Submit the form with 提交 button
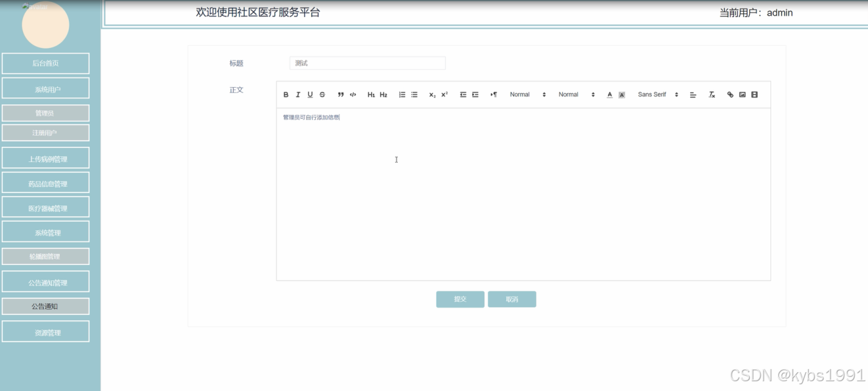The image size is (868, 391). coord(460,299)
